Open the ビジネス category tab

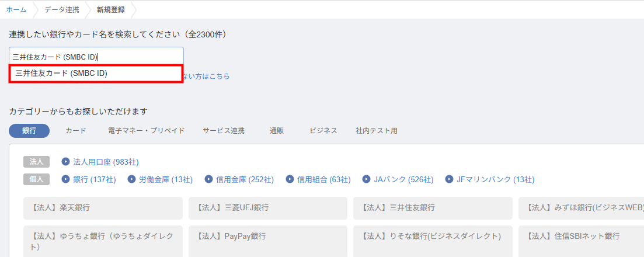[x=323, y=131]
